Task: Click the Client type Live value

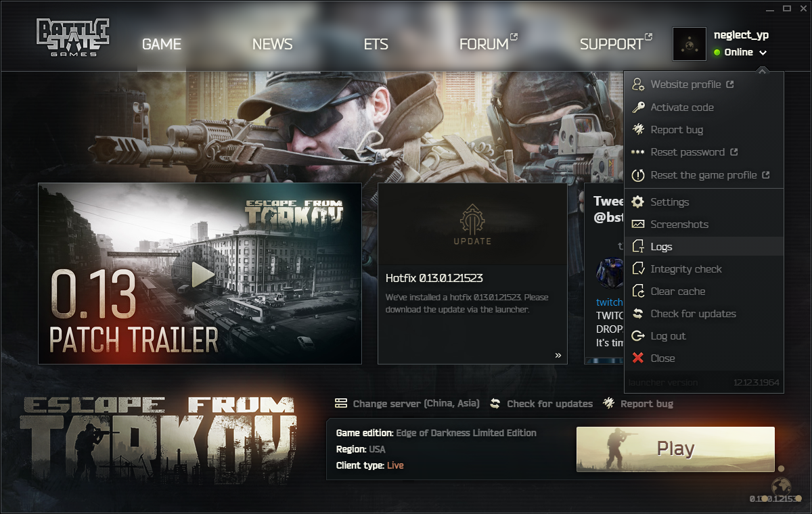Action: click(395, 465)
